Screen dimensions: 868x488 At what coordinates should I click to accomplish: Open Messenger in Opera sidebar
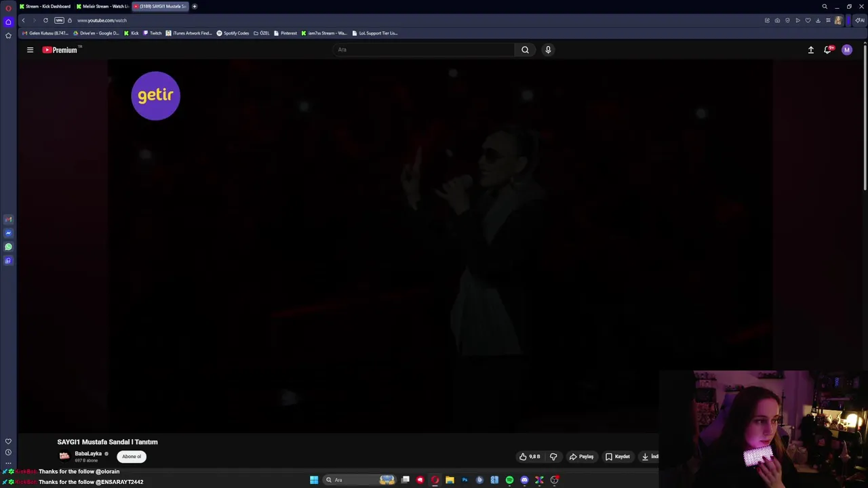coord(8,233)
